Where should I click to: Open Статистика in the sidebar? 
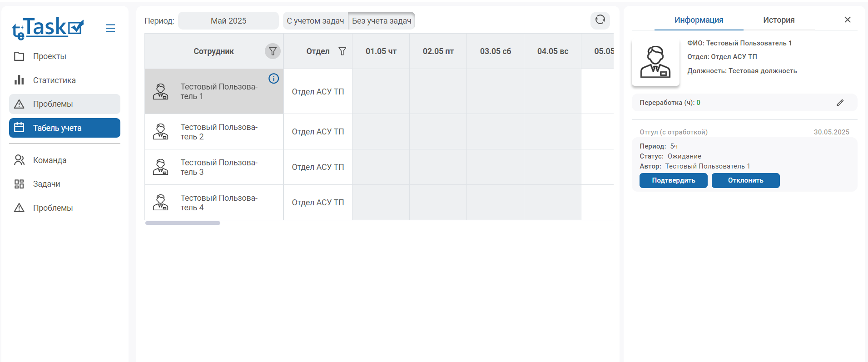click(x=54, y=80)
